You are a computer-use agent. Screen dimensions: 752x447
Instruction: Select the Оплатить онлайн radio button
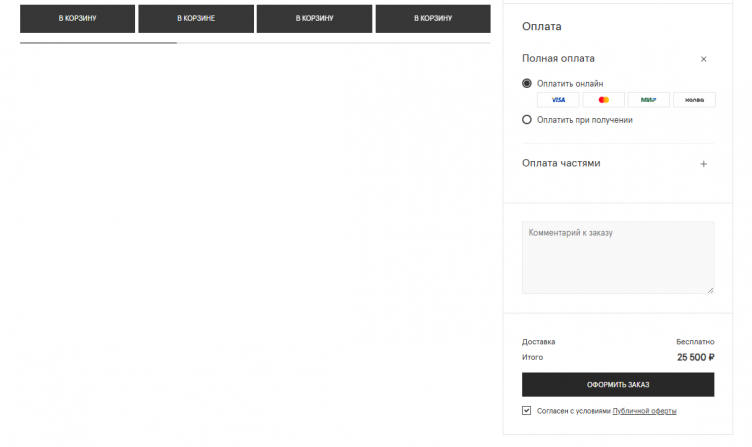coord(527,84)
